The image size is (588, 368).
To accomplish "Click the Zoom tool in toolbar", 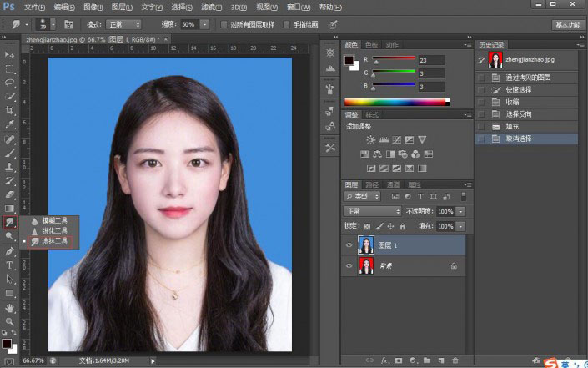I will pyautogui.click(x=10, y=321).
